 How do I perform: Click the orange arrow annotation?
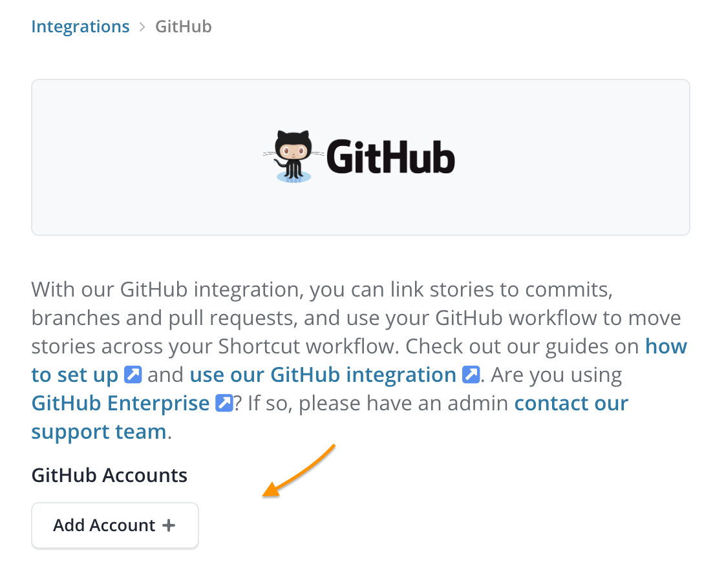(x=301, y=472)
